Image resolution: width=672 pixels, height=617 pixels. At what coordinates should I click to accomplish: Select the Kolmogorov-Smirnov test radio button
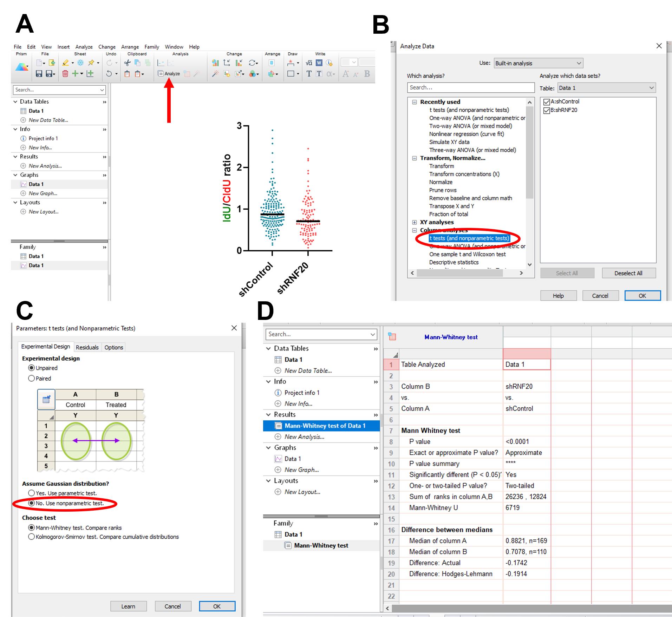[32, 537]
